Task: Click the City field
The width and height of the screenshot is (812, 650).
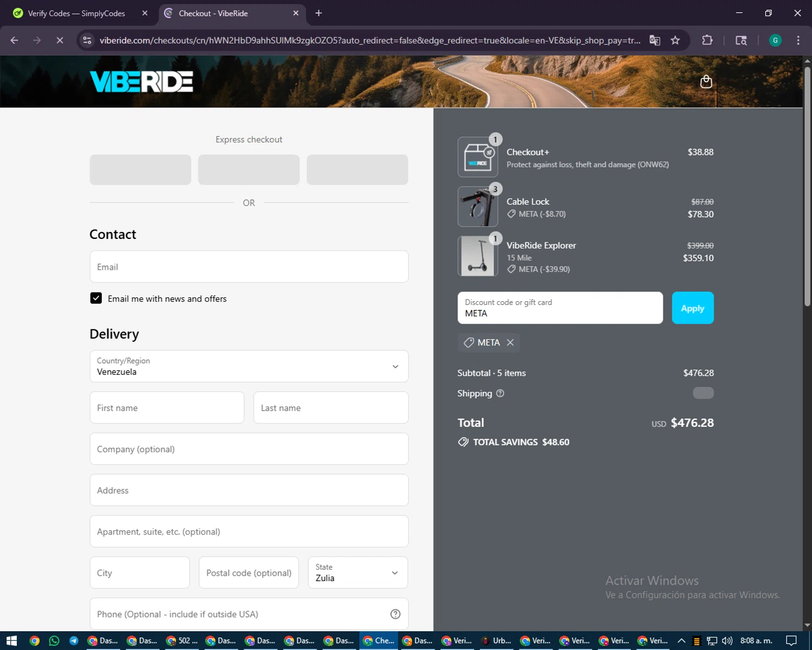Action: pyautogui.click(x=140, y=573)
